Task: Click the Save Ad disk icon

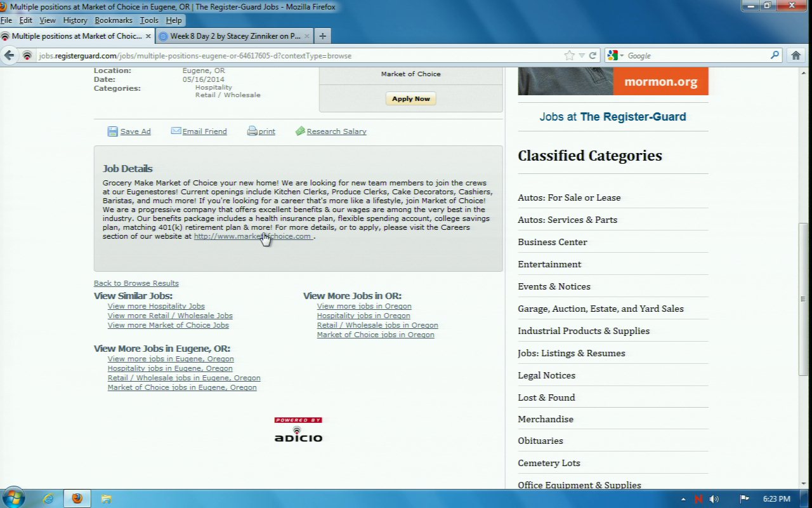Action: [x=112, y=131]
